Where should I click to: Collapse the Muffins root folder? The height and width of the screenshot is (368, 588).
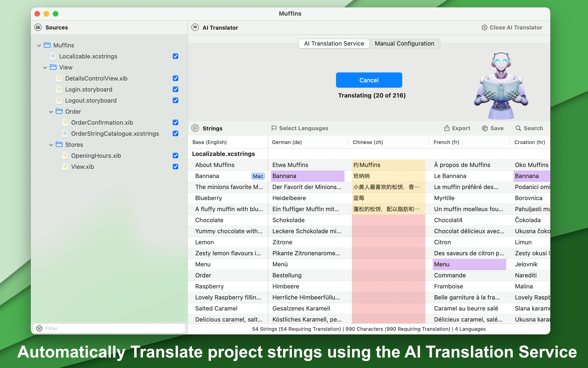[39, 45]
